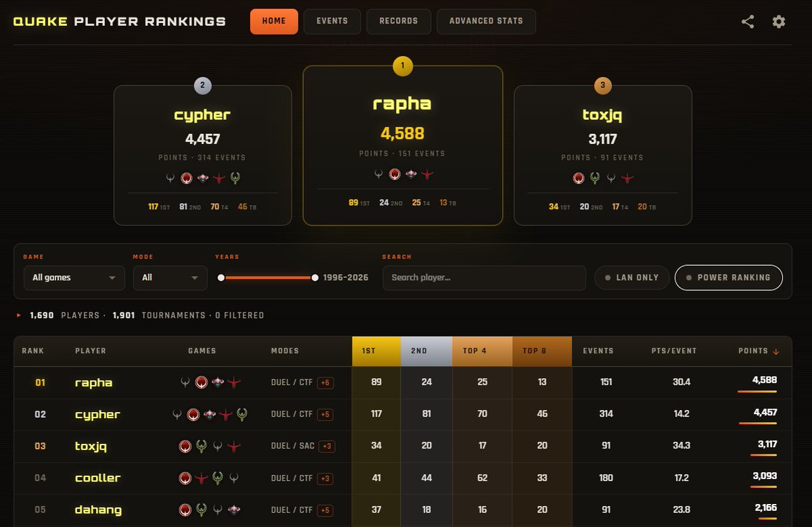Click red circular Quake icon in cypher's podium card
This screenshot has width=812, height=527.
(x=187, y=179)
